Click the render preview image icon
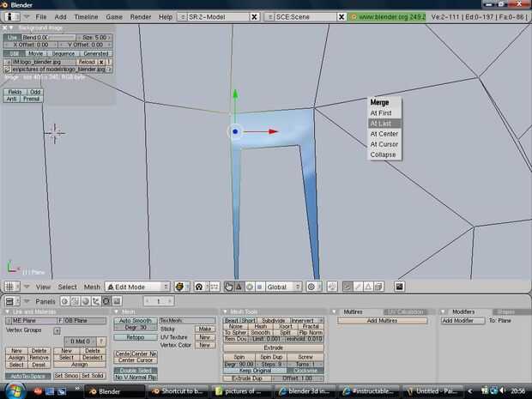The height and width of the screenshot is (399, 532). click(x=399, y=287)
